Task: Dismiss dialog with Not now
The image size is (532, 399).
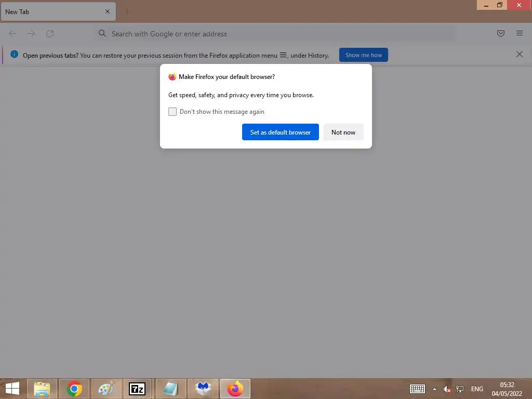Action: (x=343, y=132)
